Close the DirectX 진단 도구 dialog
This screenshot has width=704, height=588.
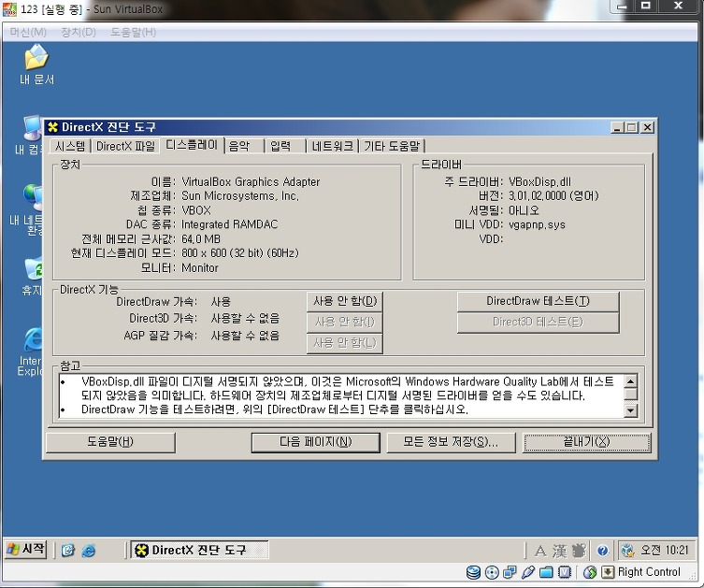click(x=647, y=127)
